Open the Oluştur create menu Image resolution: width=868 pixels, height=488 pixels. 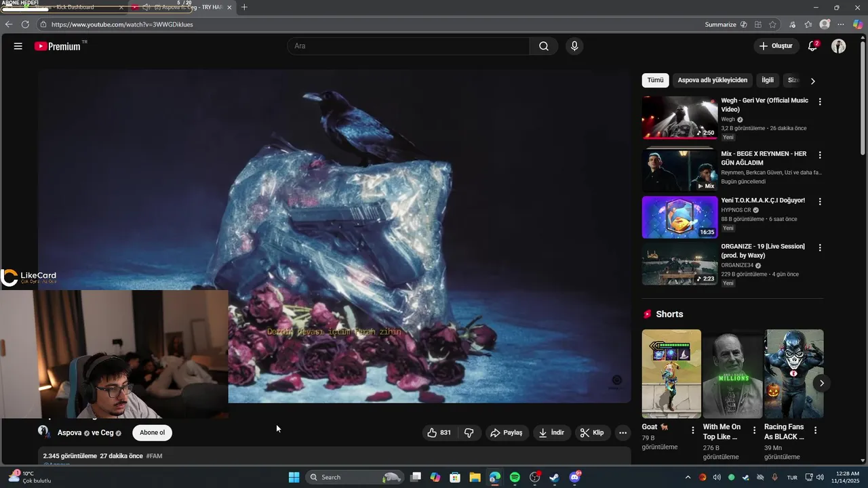(x=776, y=46)
